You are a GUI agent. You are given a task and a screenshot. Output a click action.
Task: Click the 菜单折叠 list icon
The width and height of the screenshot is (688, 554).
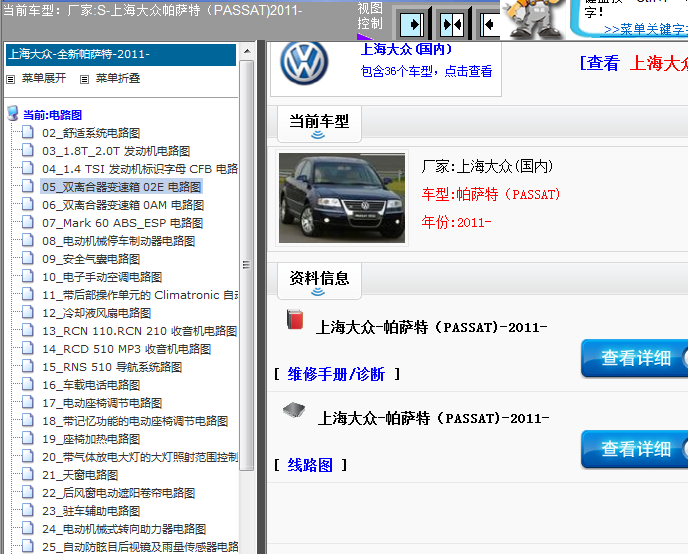coord(84,79)
